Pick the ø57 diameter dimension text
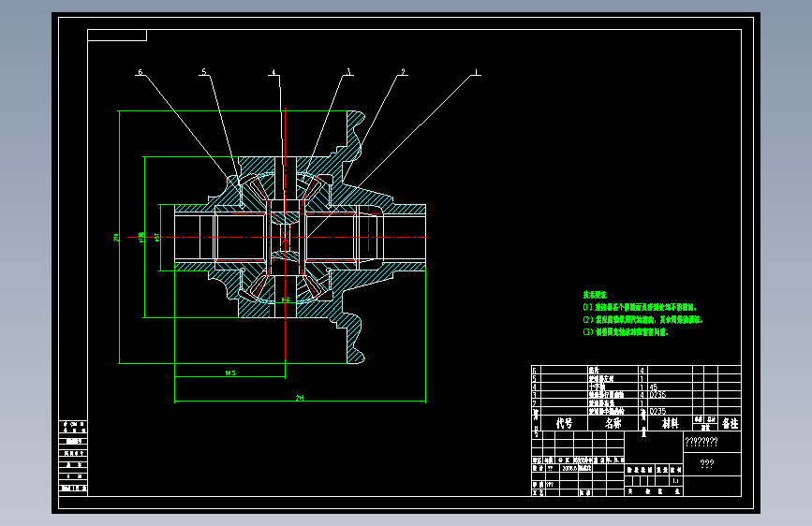 (156, 237)
